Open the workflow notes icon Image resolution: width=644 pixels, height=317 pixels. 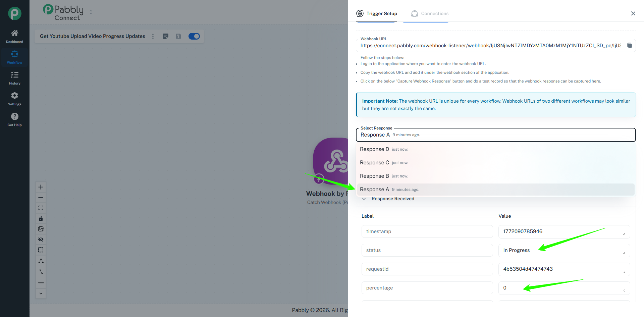pos(165,36)
